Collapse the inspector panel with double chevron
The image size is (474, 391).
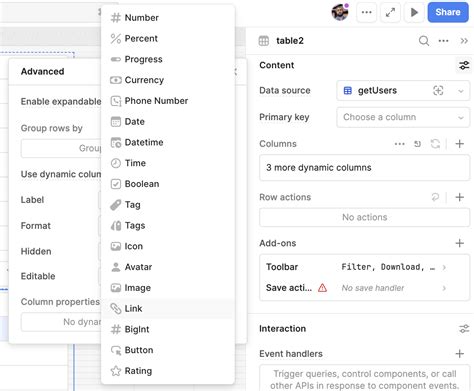point(464,41)
